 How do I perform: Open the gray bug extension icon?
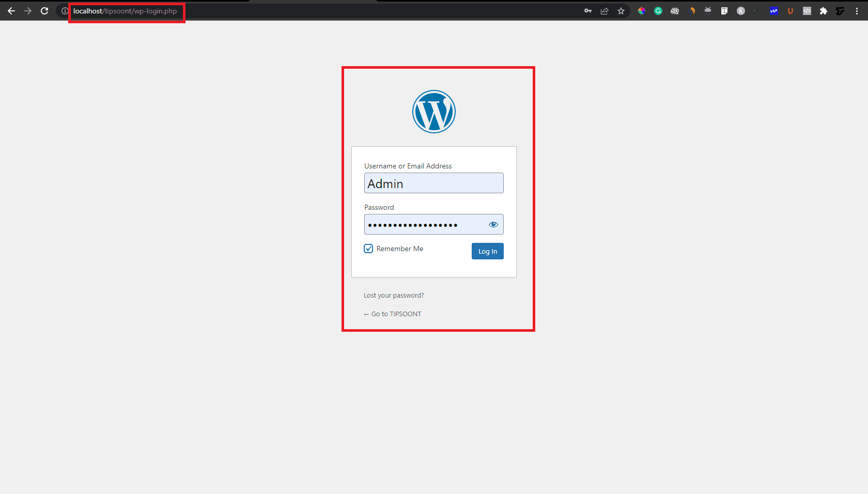coord(708,10)
